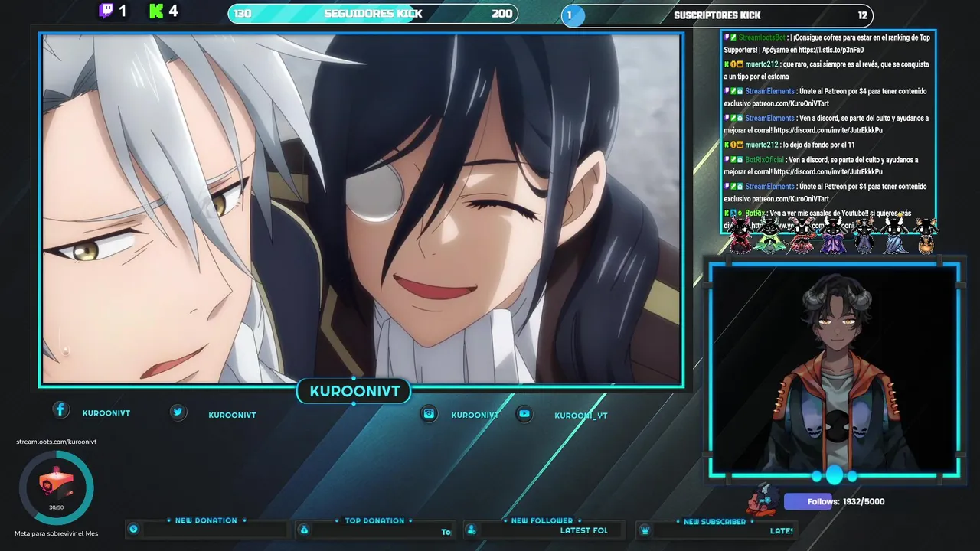The height and width of the screenshot is (551, 980).
Task: Click the Twitch logo viewer counter
Action: tap(113, 11)
